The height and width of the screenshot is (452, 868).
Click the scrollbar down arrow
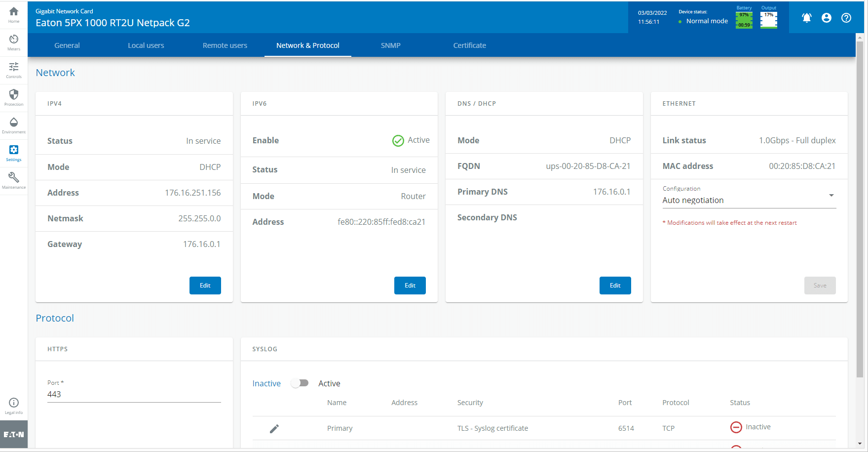[x=860, y=444]
